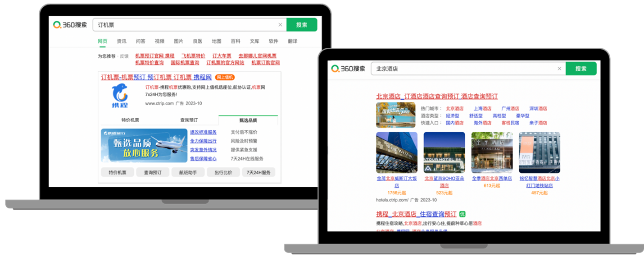644x258 pixels.
Task: Open suggestion 国际机票查询
Action: pos(185,63)
